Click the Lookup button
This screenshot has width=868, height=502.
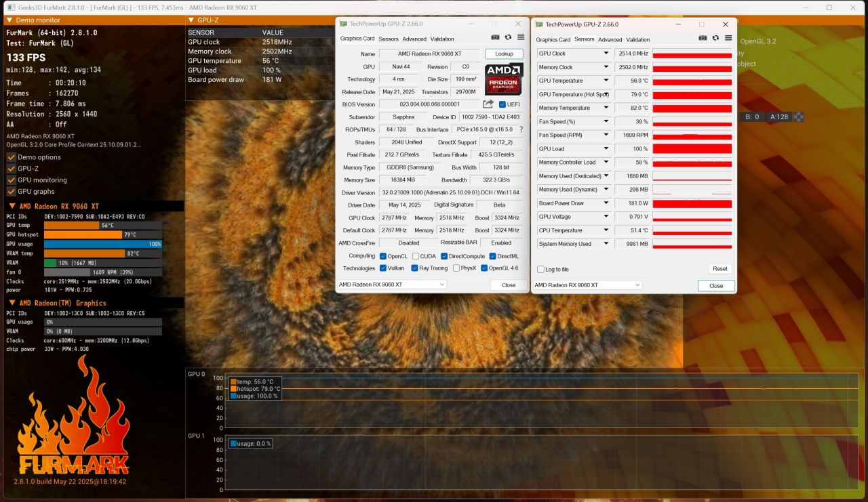tap(504, 54)
